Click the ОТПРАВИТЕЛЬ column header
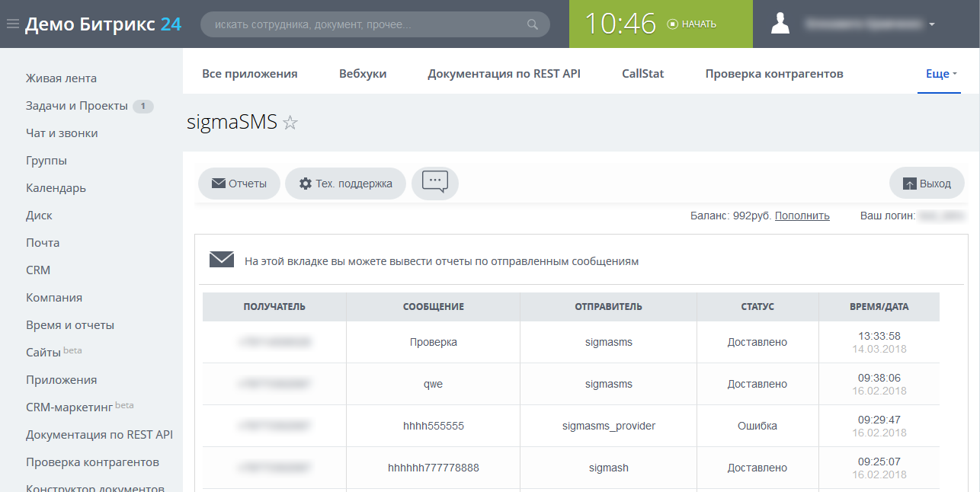 point(608,307)
